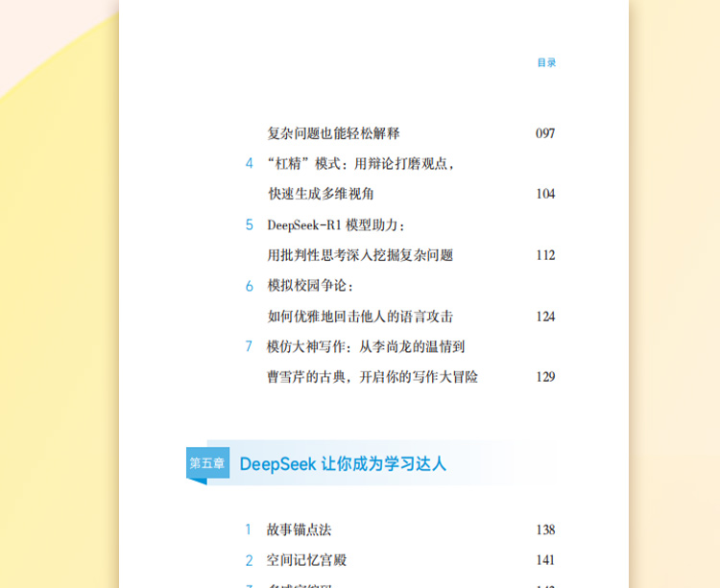Click blue number 2 before 空间记忆宫殿
The height and width of the screenshot is (588, 720).
(249, 560)
